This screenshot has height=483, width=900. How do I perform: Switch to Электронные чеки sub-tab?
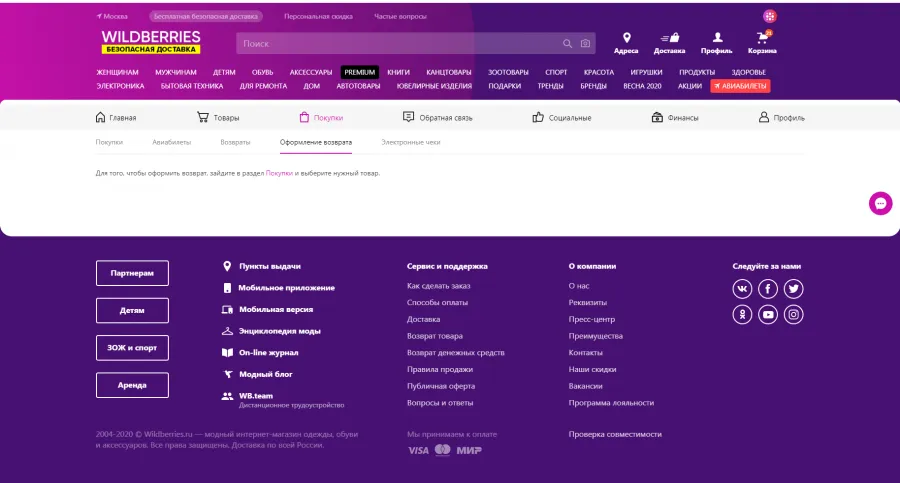(411, 142)
